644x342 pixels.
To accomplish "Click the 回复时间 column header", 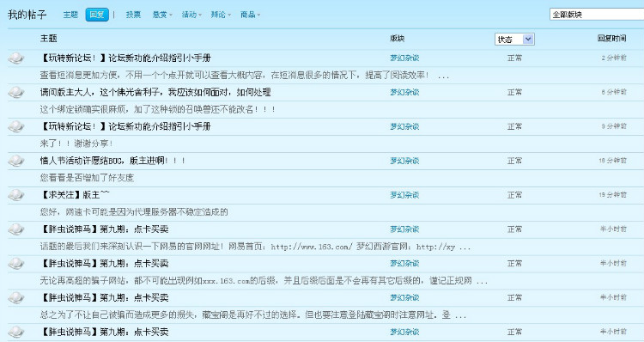I will [x=611, y=39].
